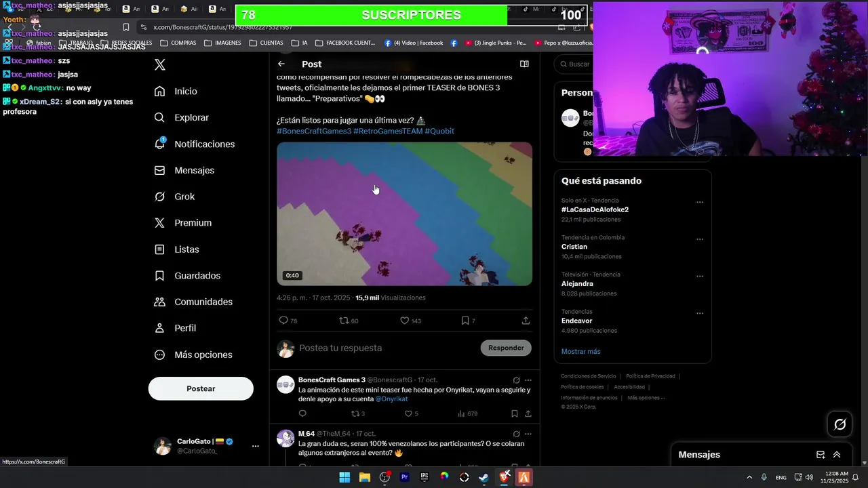
Task: Click the repost icon with 60 reposts
Action: tap(344, 321)
